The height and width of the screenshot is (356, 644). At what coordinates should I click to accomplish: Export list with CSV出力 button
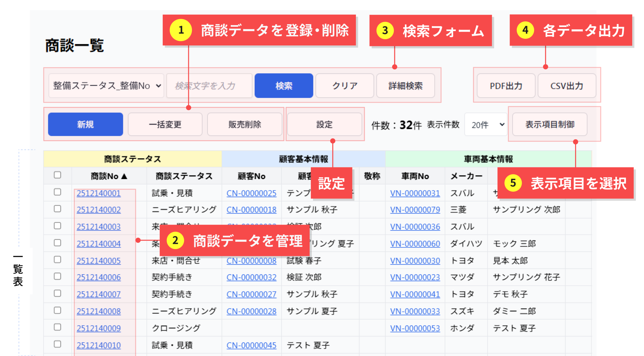click(x=567, y=86)
